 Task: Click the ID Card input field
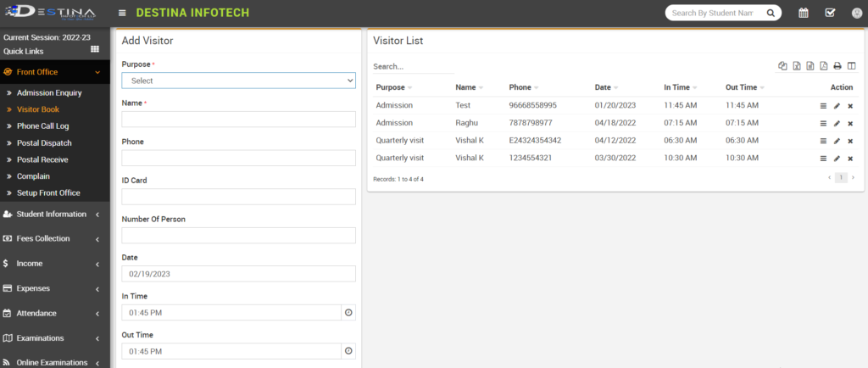click(x=238, y=197)
